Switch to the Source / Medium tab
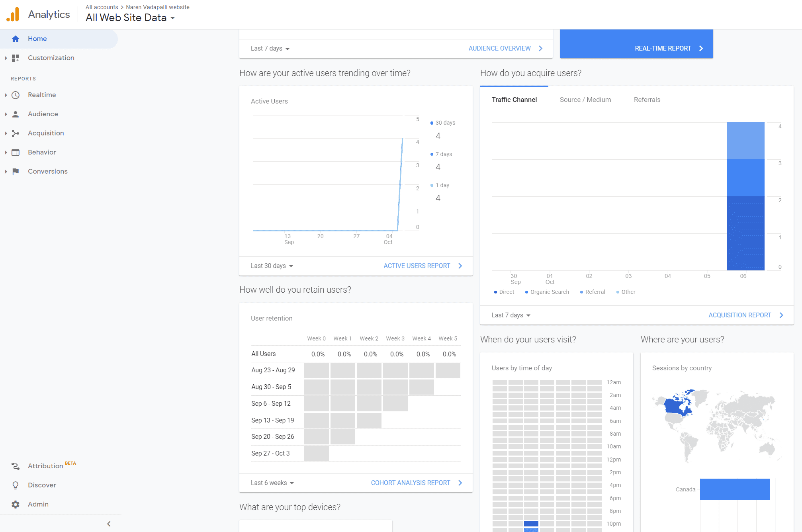Screen dimensions: 802x532 tap(585, 100)
